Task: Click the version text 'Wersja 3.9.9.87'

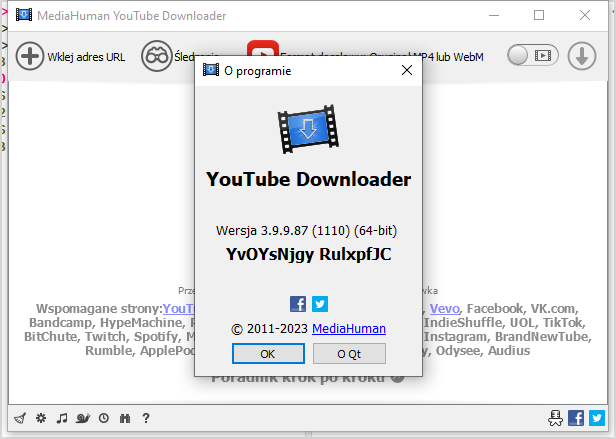Action: tap(262, 230)
